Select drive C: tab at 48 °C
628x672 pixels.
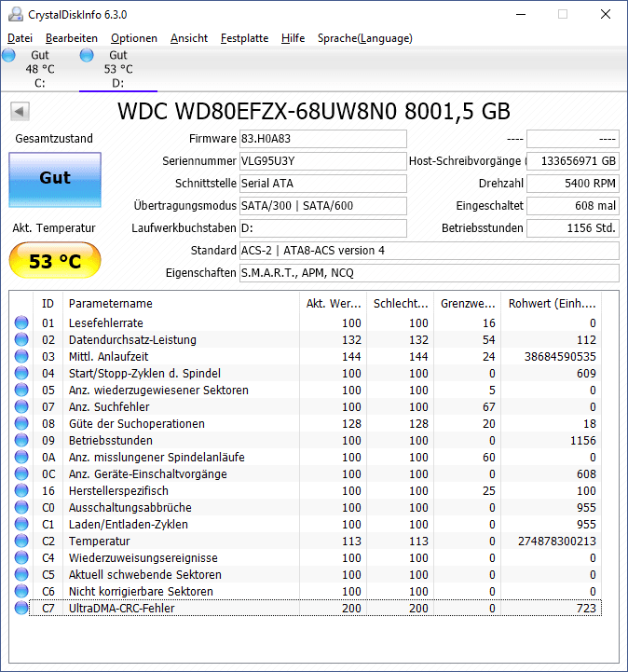40,69
